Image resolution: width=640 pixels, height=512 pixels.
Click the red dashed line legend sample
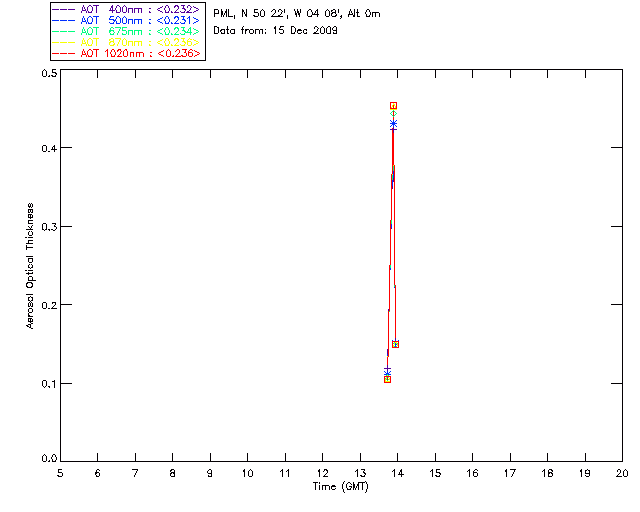click(x=64, y=53)
